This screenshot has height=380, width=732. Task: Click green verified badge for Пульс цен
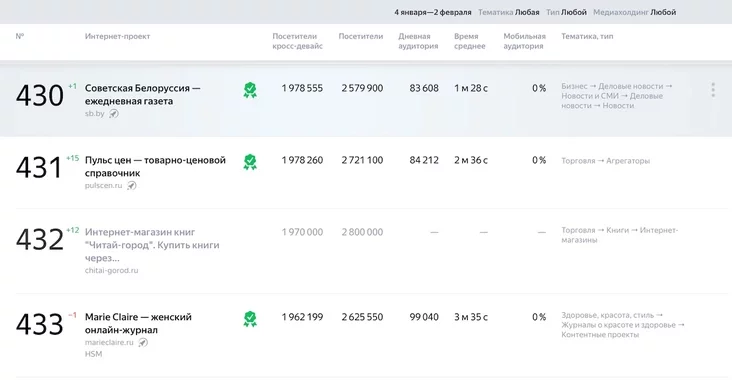pos(250,162)
